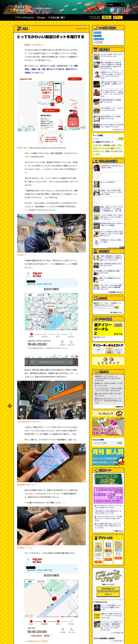
Task: Open the してんマップ banner
Action: [108, 361]
